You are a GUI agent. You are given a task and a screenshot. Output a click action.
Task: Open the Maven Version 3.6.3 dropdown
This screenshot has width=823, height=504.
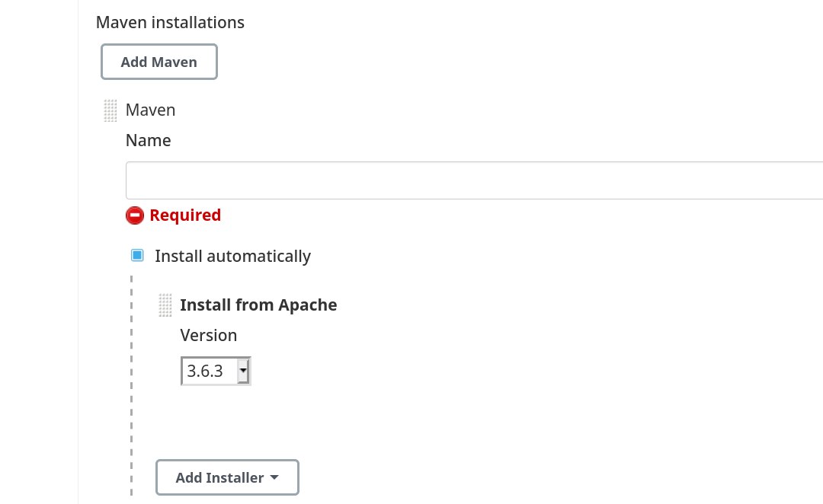click(x=216, y=372)
